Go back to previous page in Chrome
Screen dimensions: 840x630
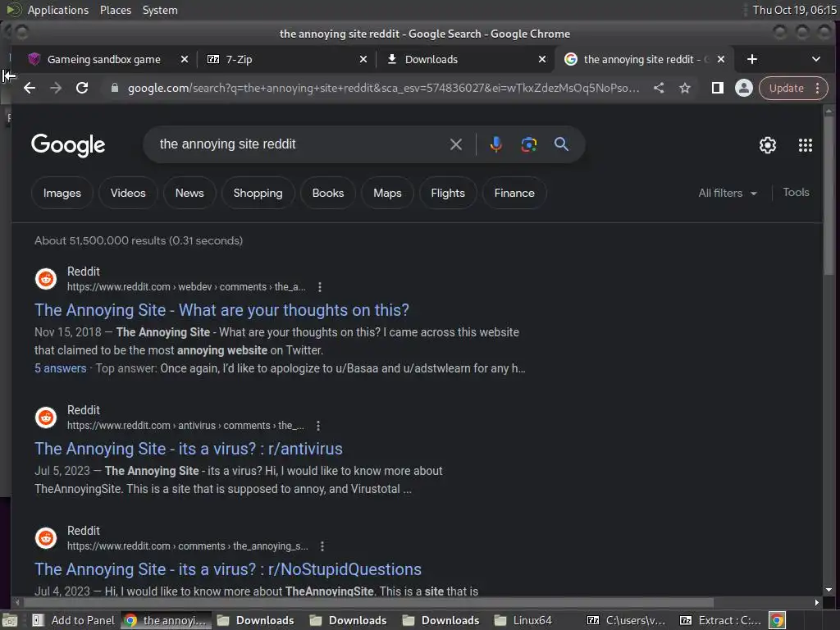[30, 88]
